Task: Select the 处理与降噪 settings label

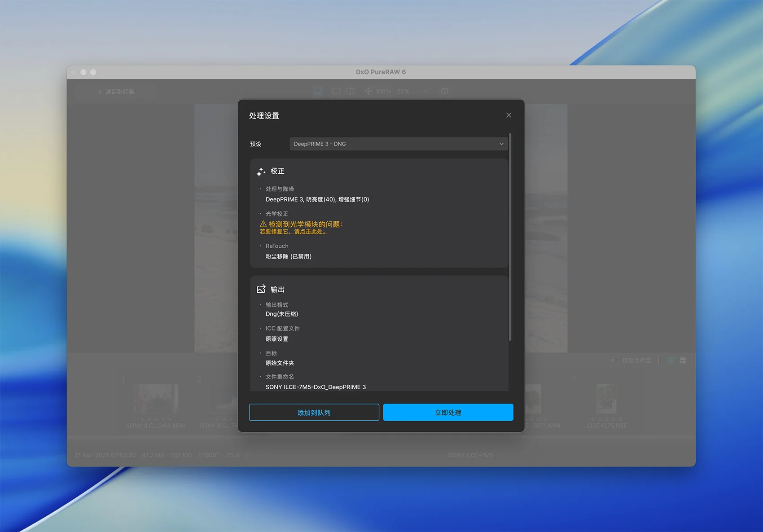Action: click(x=280, y=189)
